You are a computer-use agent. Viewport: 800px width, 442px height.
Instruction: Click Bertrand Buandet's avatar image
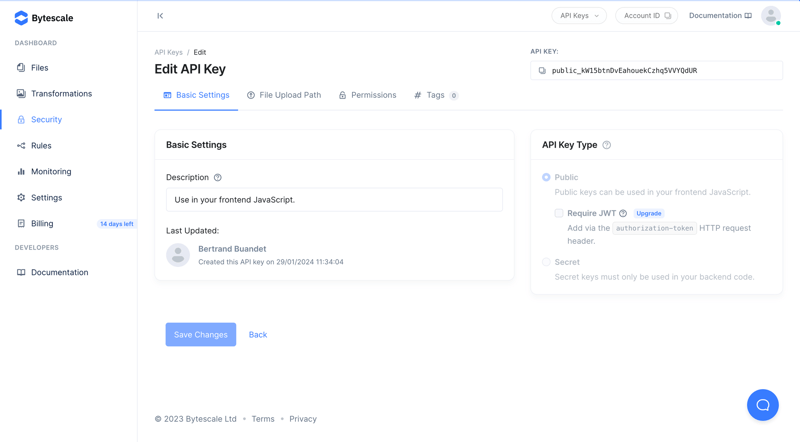[x=178, y=255]
